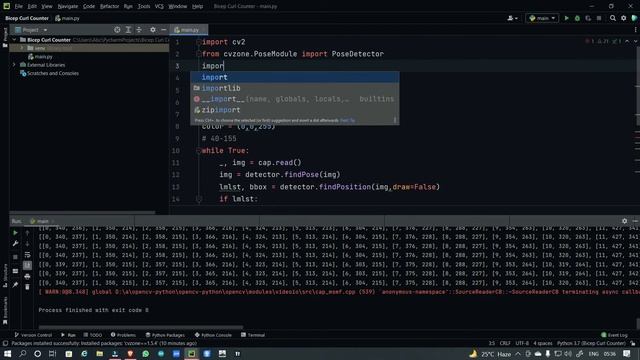Toggle soft-wrap in Run console

coord(27,255)
